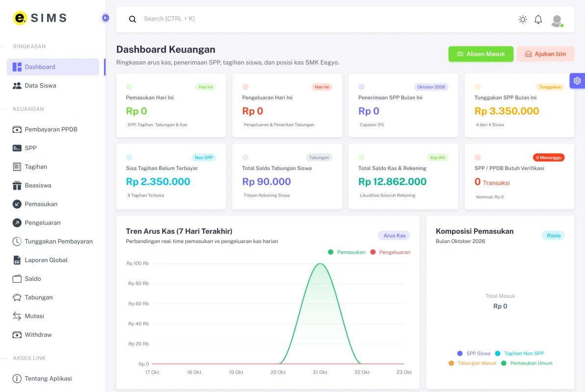This screenshot has width=585, height=392.
Task: Click the Oktober 2026 badge
Action: (x=431, y=87)
